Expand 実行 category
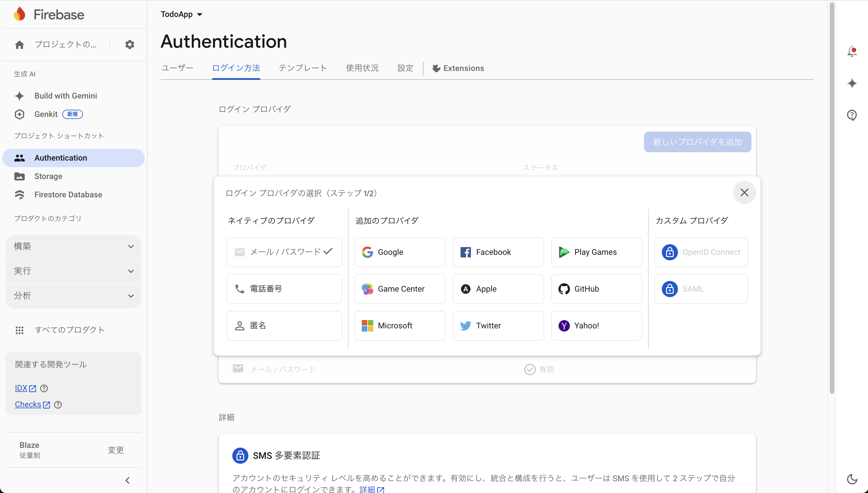Screen dimensions: 868x493 pyautogui.click(x=74, y=271)
